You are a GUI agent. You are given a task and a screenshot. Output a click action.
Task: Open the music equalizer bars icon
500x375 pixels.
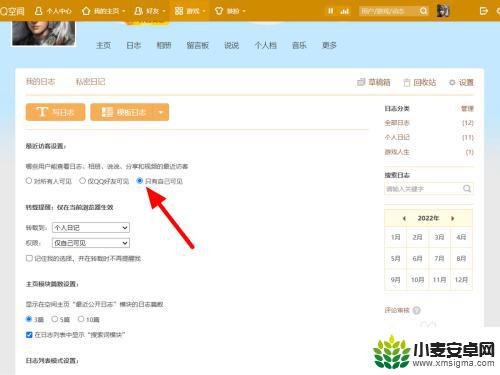coord(345,11)
